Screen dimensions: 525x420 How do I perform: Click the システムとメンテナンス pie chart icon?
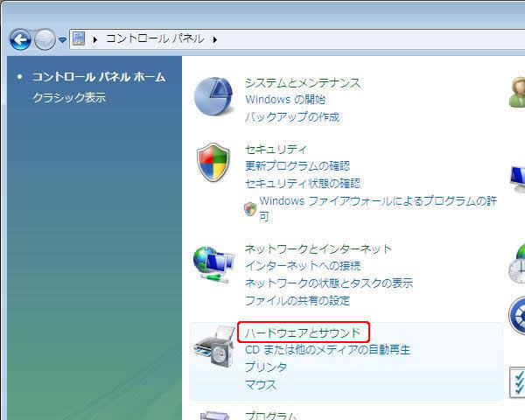213,96
